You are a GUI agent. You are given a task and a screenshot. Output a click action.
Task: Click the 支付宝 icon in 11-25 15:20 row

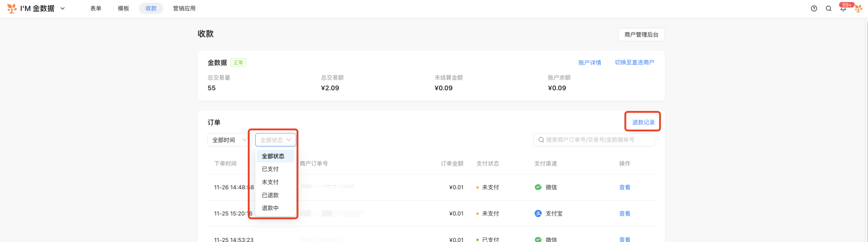click(x=538, y=213)
